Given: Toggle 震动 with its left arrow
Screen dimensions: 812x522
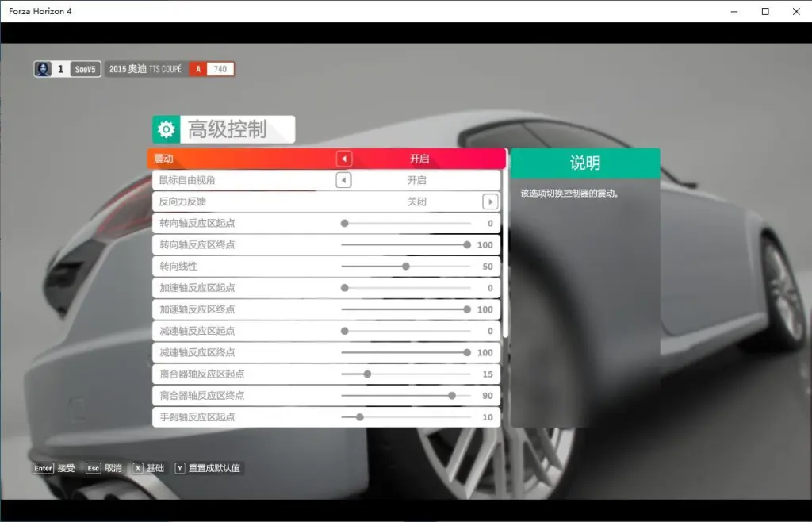Looking at the screenshot, I should (x=344, y=159).
